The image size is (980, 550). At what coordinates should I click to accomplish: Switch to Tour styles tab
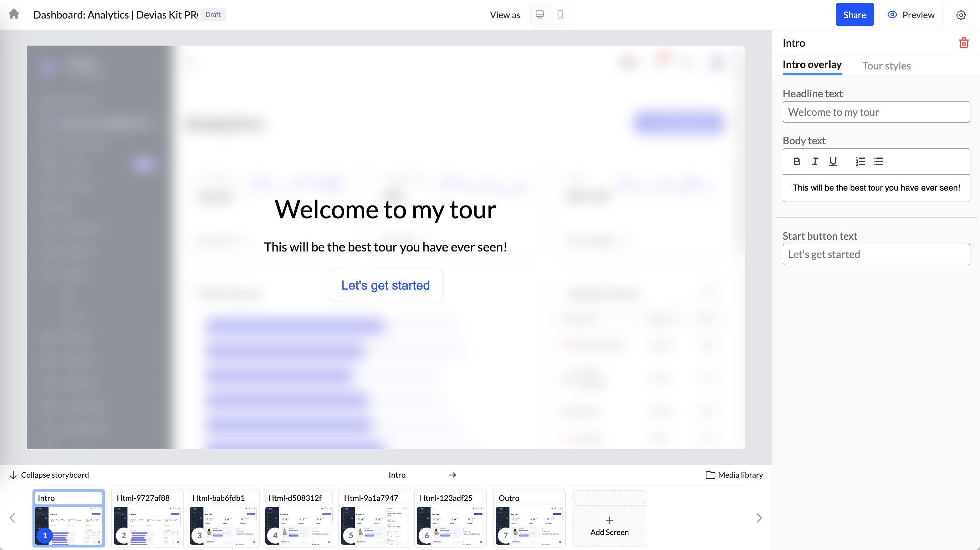pos(886,66)
